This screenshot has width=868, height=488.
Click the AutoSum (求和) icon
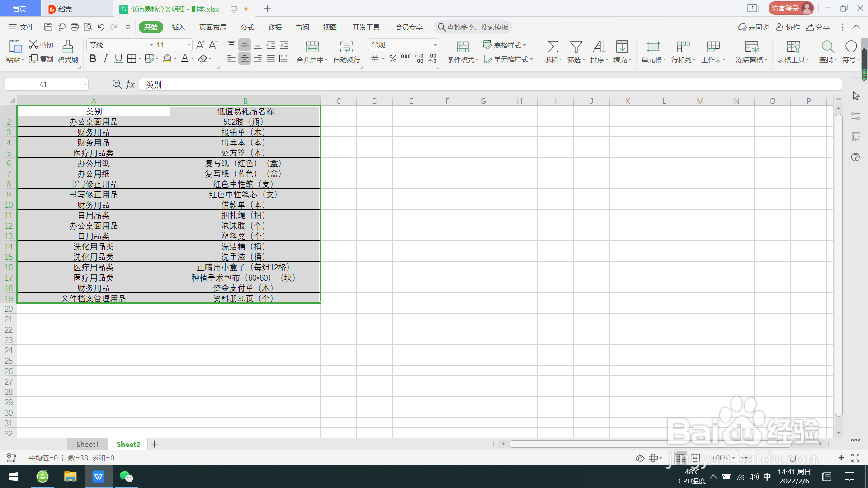(x=552, y=47)
